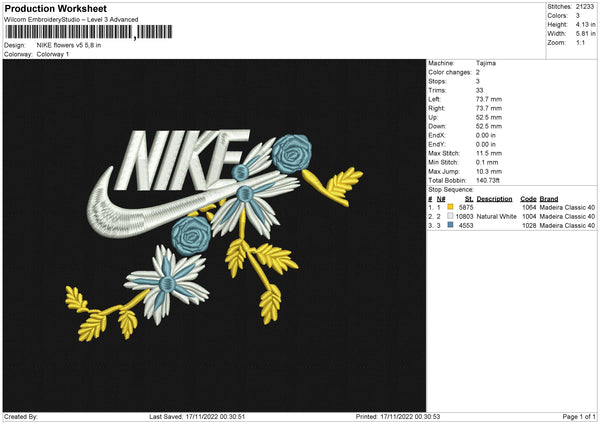Select the "Last Saved: 17/11/2022 00:30:51" footer
600x424 pixels.
(x=197, y=416)
